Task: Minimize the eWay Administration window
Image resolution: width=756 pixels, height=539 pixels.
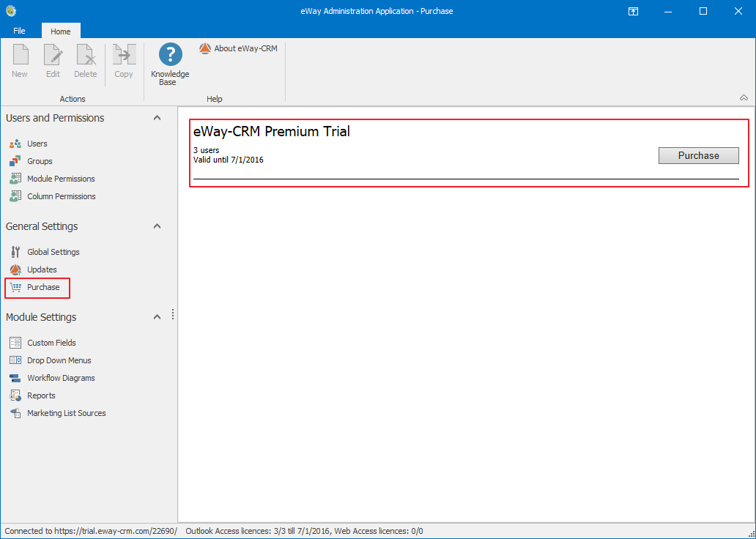Action: click(668, 11)
